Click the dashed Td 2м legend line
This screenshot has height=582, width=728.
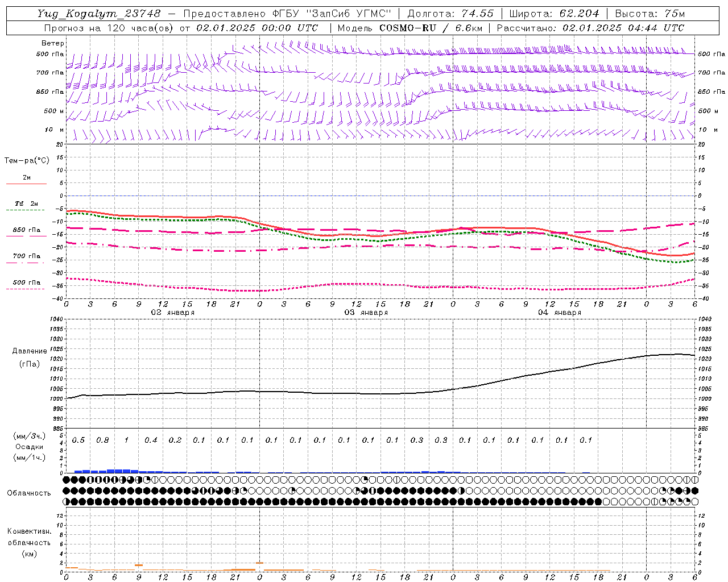coord(26,210)
